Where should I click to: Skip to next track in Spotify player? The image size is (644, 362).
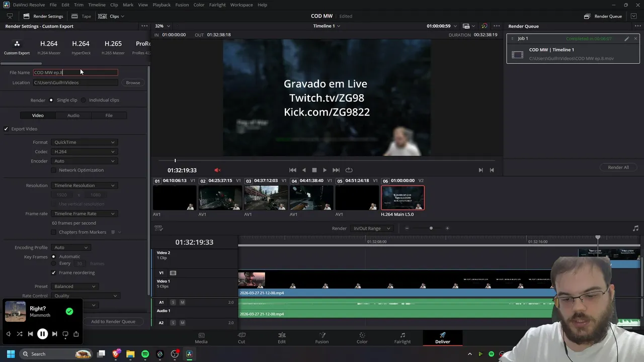(x=54, y=334)
